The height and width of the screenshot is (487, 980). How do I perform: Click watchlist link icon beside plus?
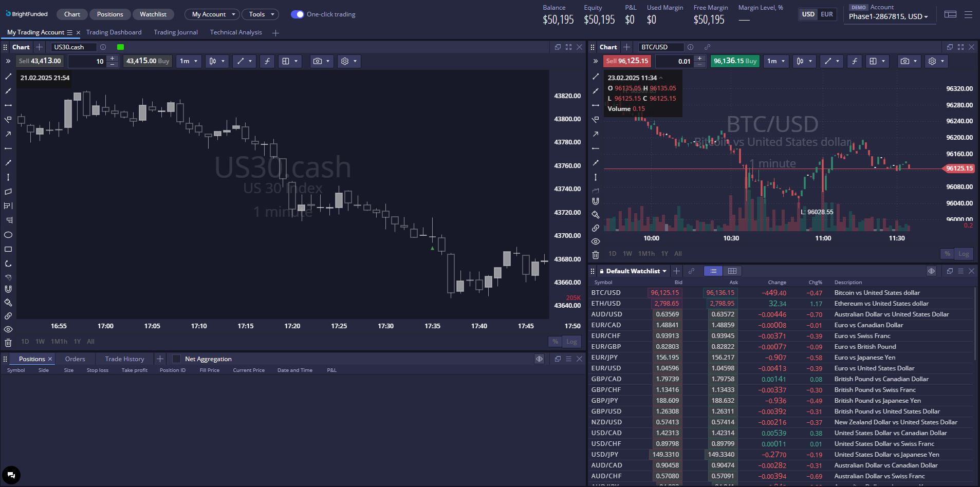pyautogui.click(x=692, y=271)
